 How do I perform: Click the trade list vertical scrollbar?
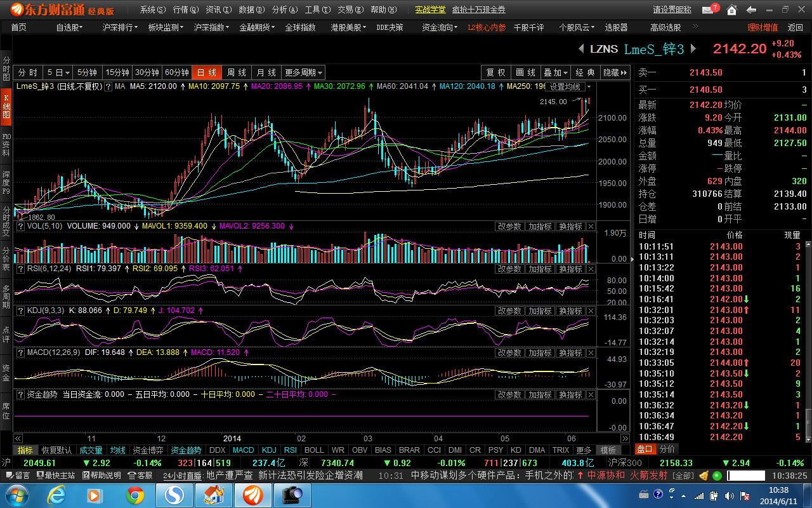(808, 341)
